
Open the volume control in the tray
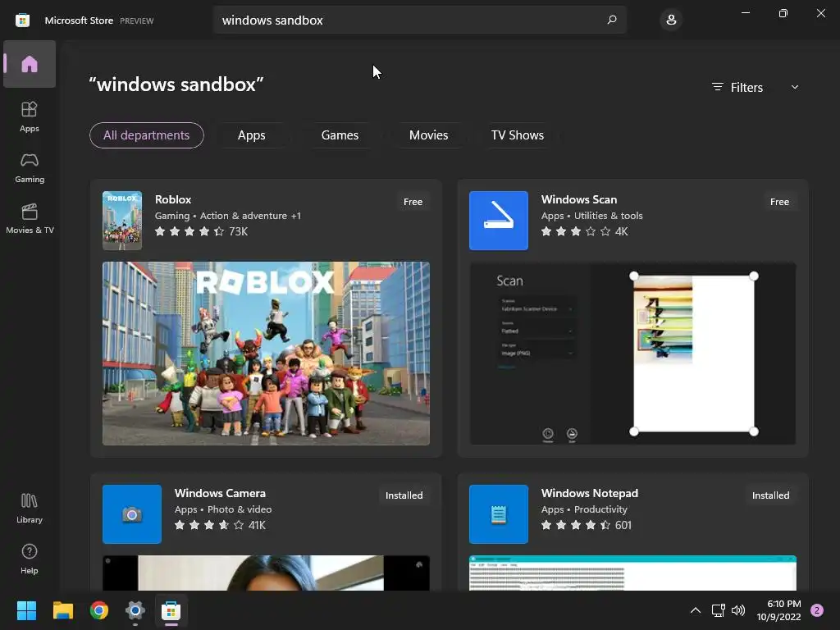738,610
